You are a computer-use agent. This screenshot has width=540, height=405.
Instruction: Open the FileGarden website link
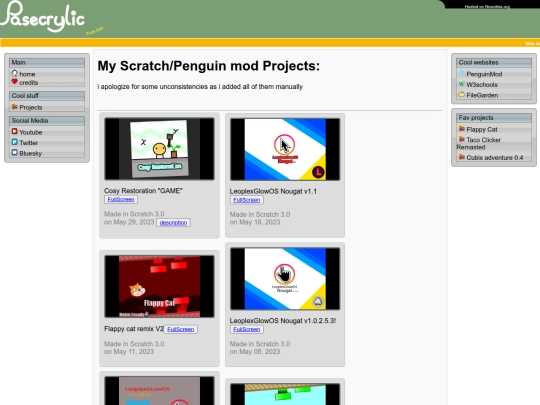coord(482,95)
